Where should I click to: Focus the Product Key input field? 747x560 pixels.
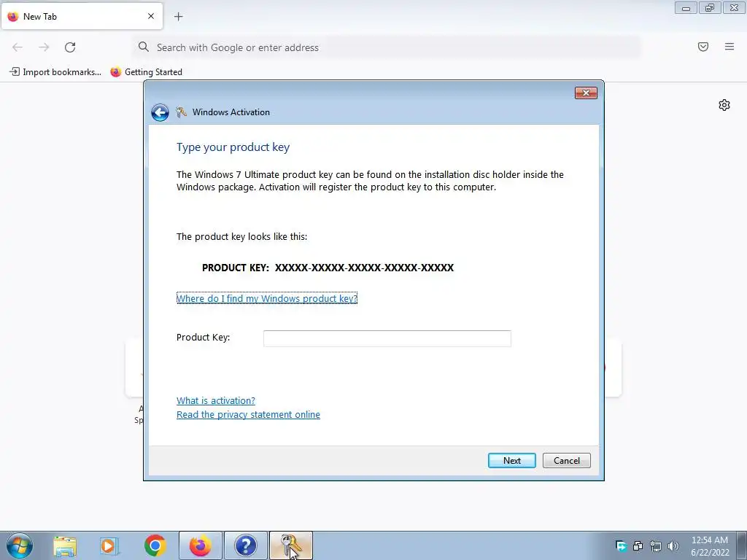[387, 338]
